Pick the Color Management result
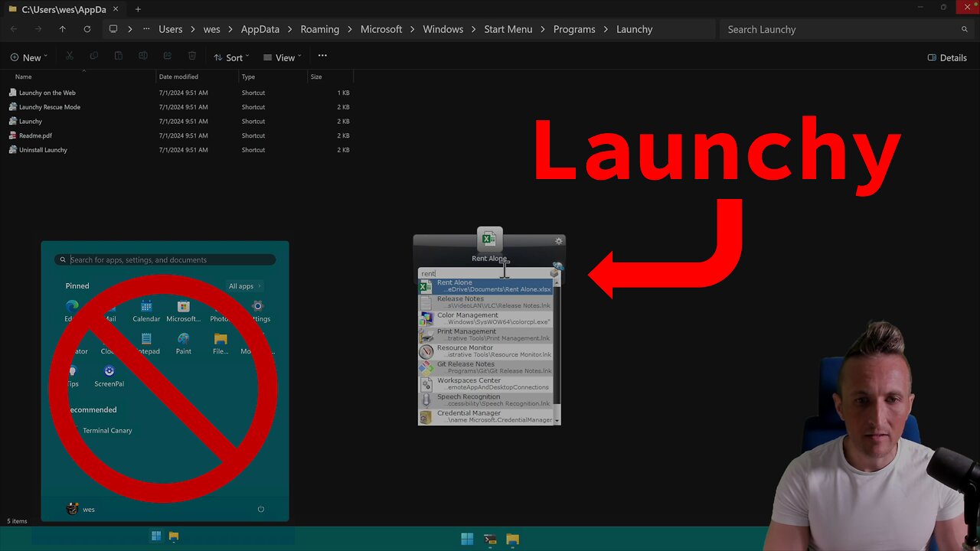 pyautogui.click(x=486, y=318)
